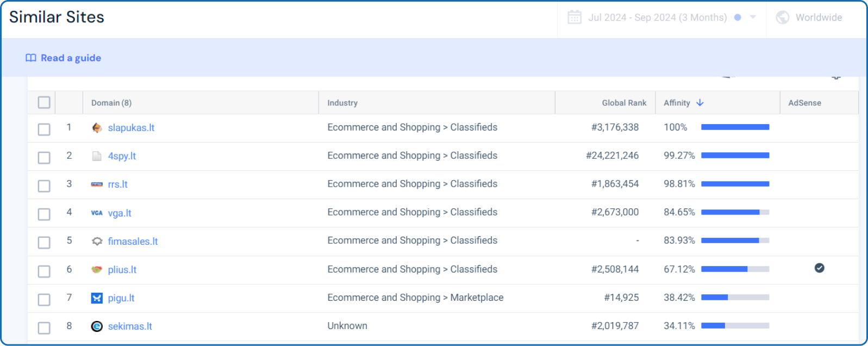This screenshot has height=346, width=868.
Task: Click the pigu.lt favicon
Action: [97, 298]
